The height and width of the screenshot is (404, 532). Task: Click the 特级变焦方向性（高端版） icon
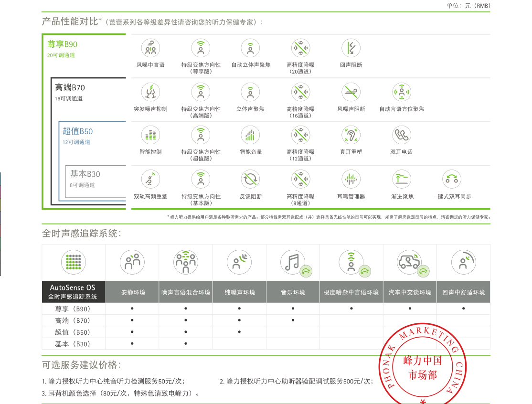point(201,92)
